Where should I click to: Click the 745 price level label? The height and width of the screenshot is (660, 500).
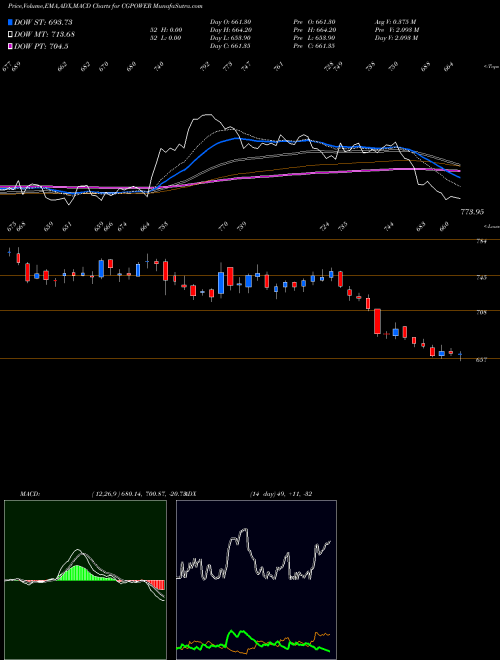[482, 277]
